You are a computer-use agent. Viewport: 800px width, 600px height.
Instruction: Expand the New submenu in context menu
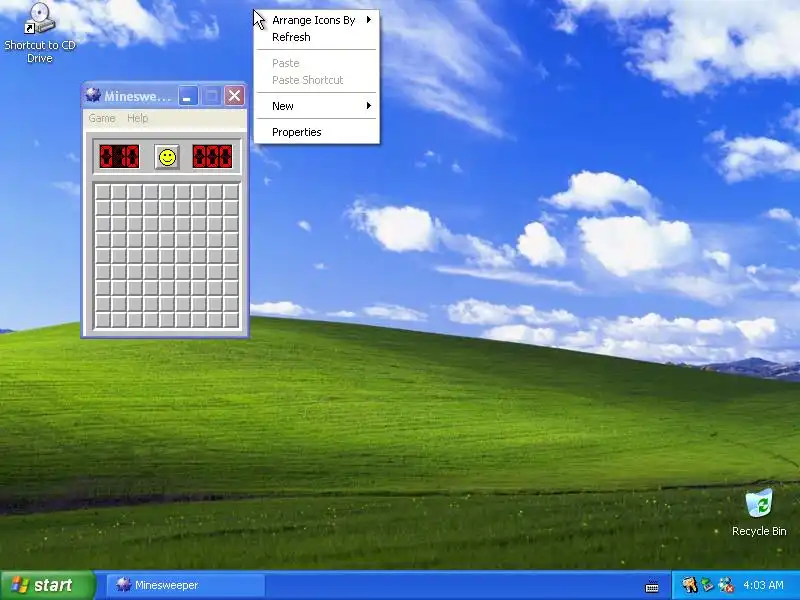click(x=317, y=106)
